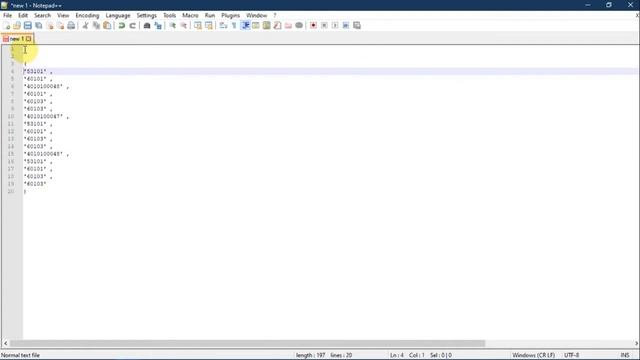
Task: Open the File menu
Action: tap(7, 16)
